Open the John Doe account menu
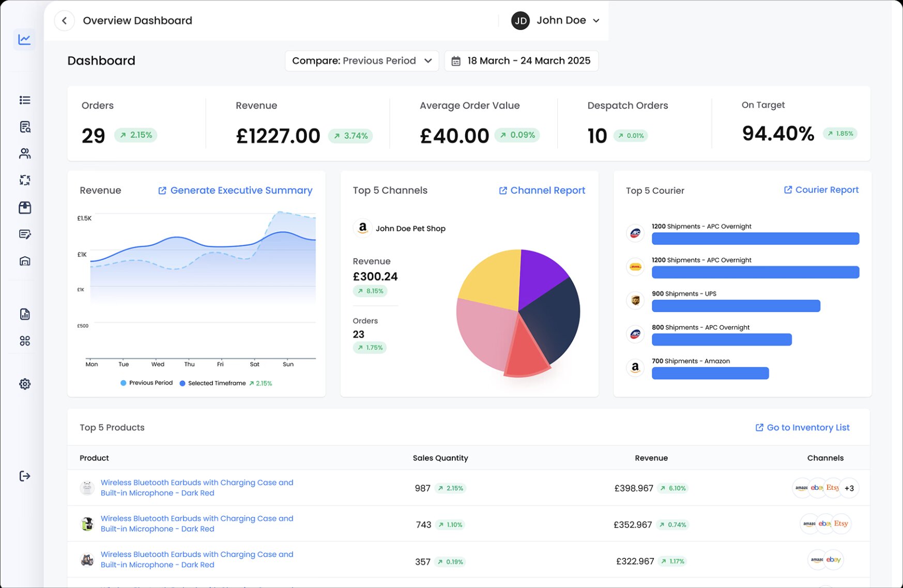 click(x=556, y=21)
